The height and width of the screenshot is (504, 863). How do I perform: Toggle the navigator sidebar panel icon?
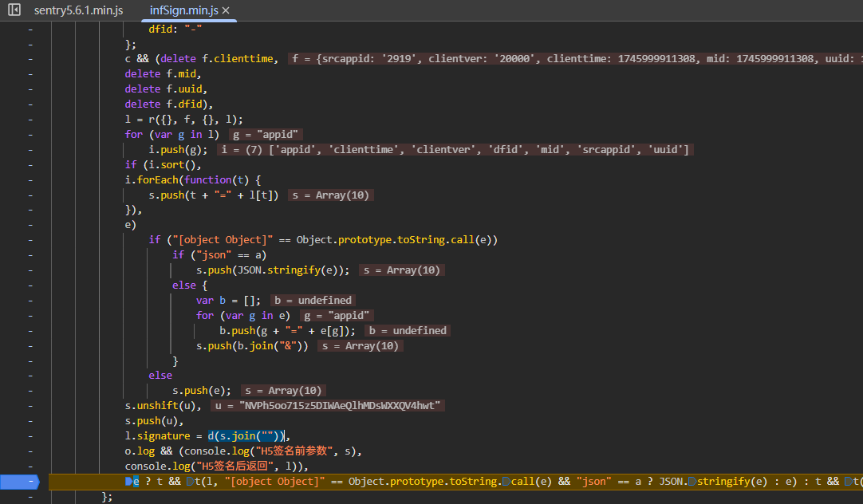pos(14,10)
